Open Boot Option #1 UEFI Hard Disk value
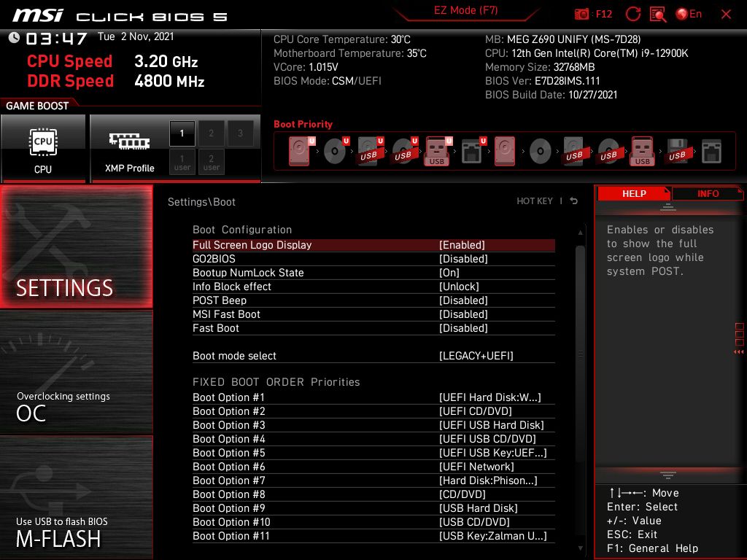747x560 pixels. tap(489, 397)
